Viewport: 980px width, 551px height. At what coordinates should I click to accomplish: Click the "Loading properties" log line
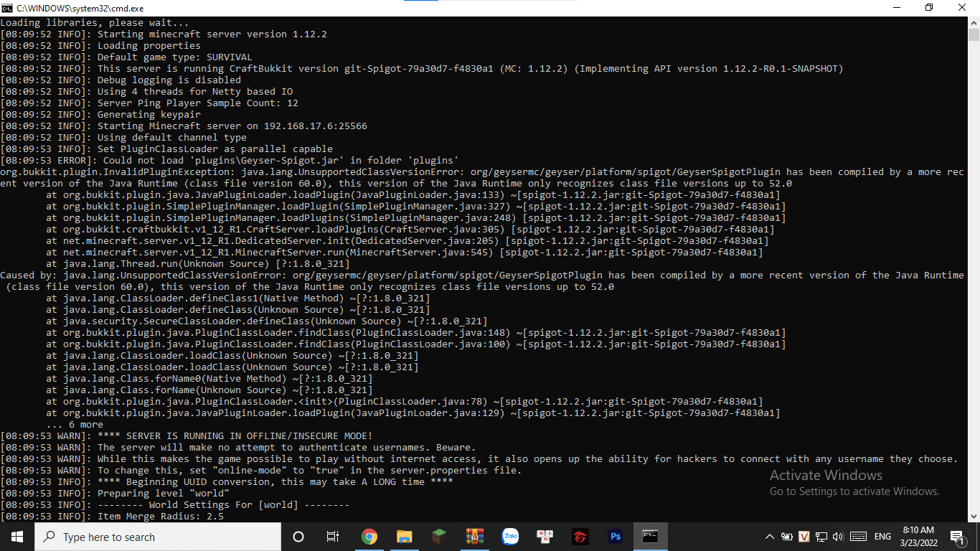[x=100, y=46]
